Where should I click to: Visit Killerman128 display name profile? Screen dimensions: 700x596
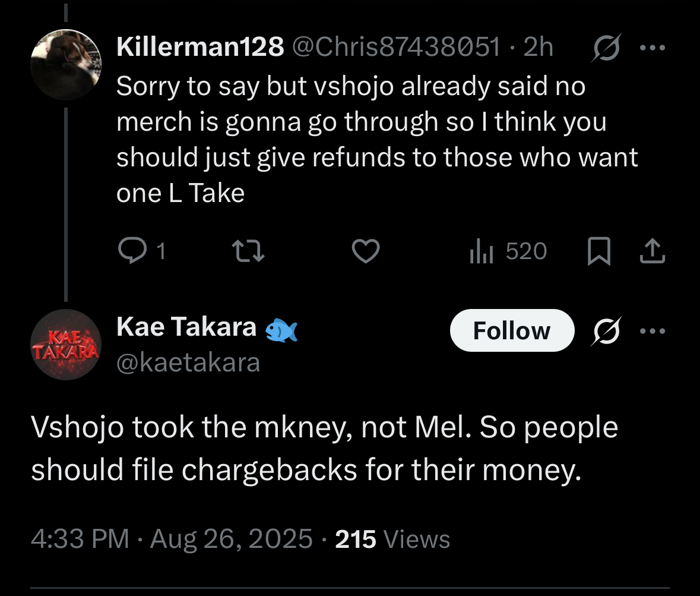click(200, 46)
